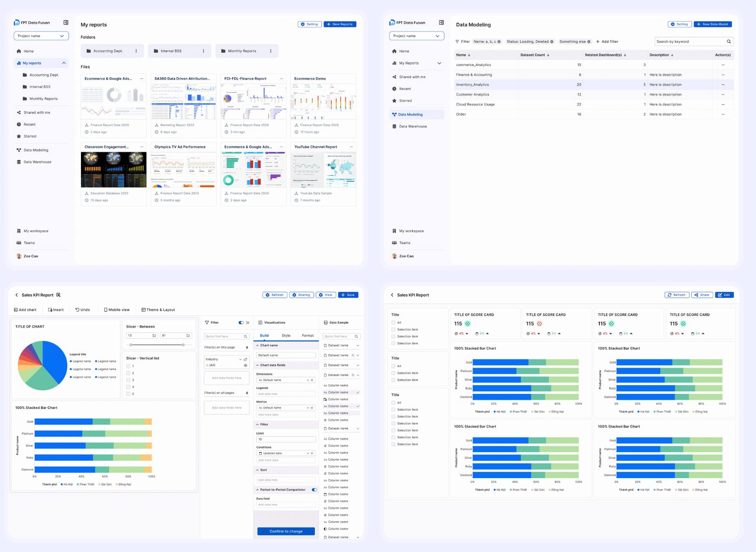Click the rename icon beside Sales KPI Report title
This screenshot has height=552, width=756.
(58, 295)
